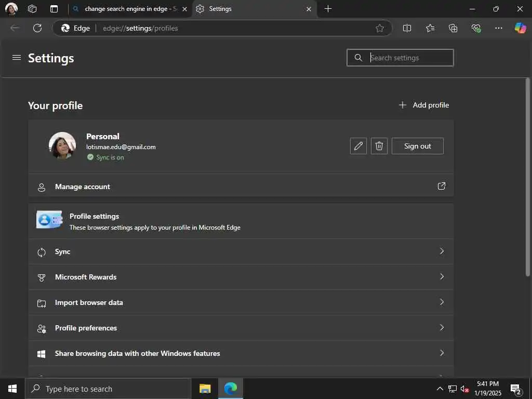Screen dimensions: 532x399
Task: Close the Settings tab
Action: [309, 9]
